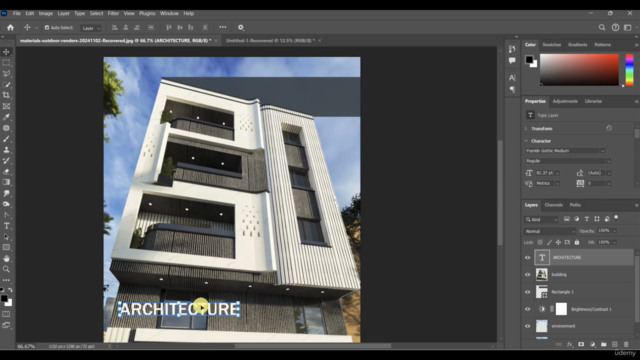Select the Hand tool

click(6, 258)
